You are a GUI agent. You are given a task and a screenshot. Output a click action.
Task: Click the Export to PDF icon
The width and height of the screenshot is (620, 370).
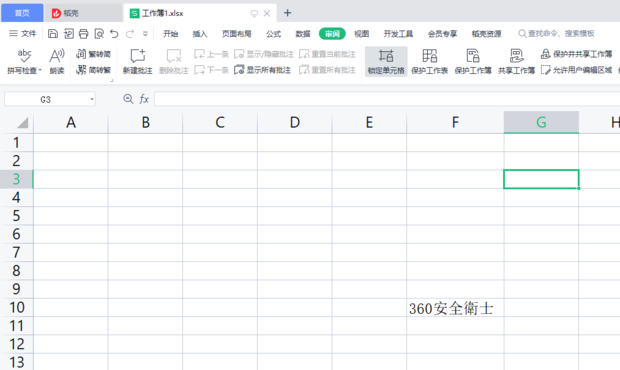pyautogui.click(x=68, y=34)
